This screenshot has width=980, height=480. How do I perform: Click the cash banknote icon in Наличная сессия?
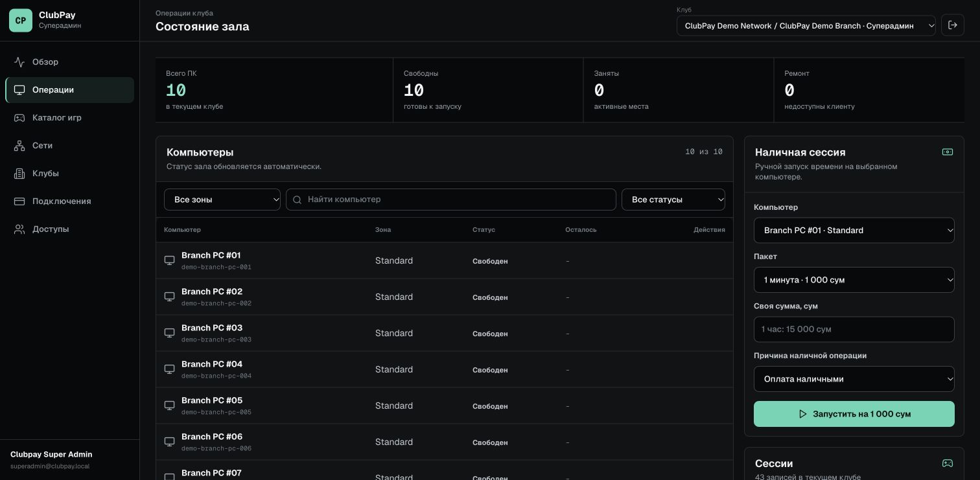coord(947,152)
